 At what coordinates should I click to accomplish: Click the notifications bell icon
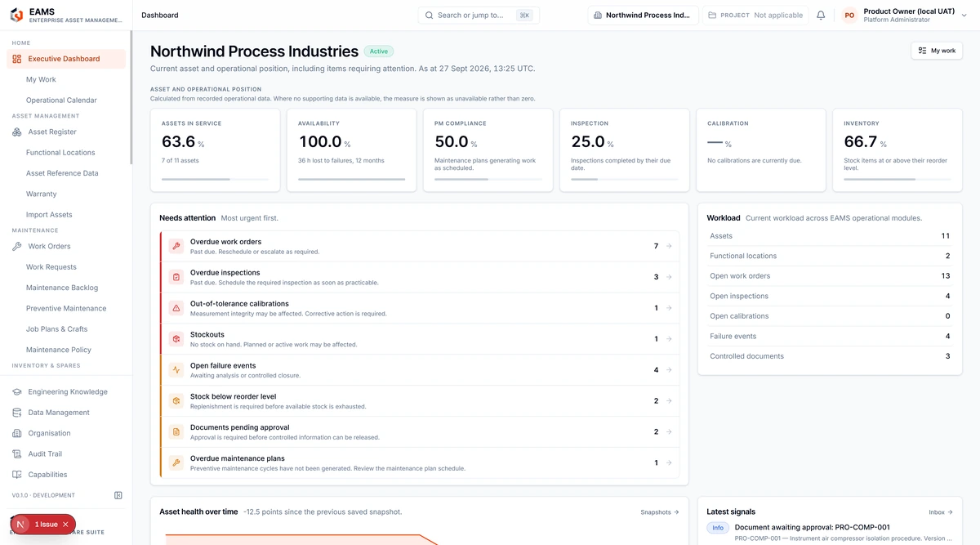(821, 15)
